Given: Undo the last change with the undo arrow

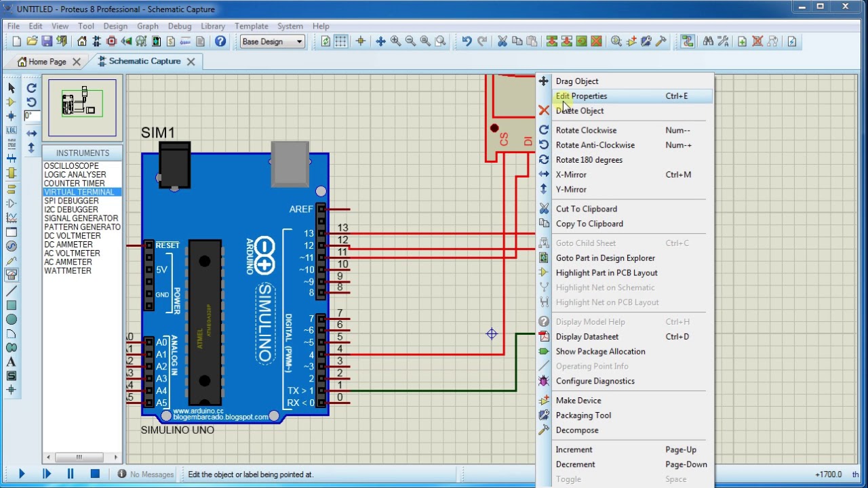Looking at the screenshot, I should point(467,41).
